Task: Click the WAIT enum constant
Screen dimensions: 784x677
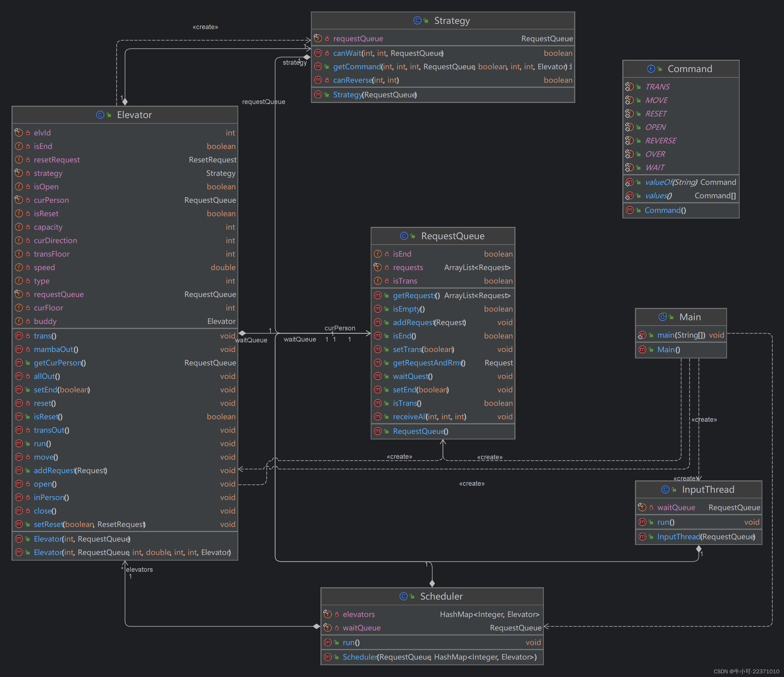Action: click(x=681, y=167)
